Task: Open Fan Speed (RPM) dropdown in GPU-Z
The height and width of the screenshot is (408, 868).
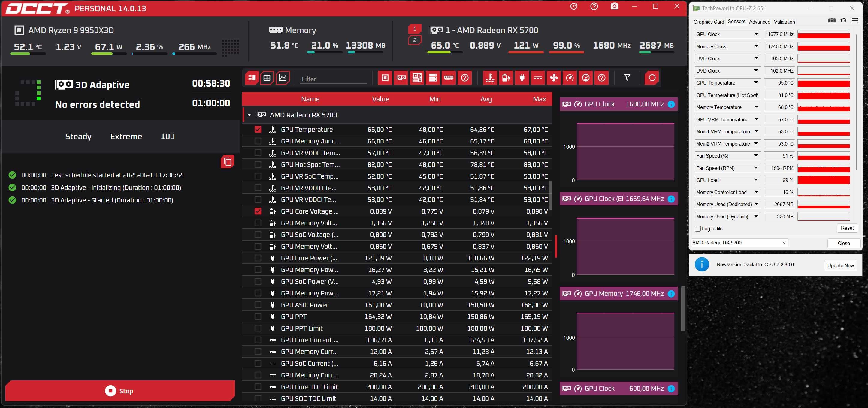Action: (x=756, y=168)
